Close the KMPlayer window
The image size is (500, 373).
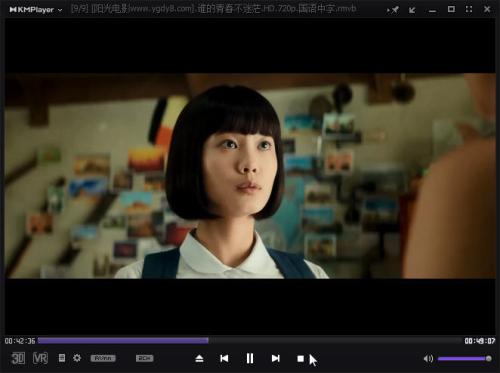[x=487, y=9]
